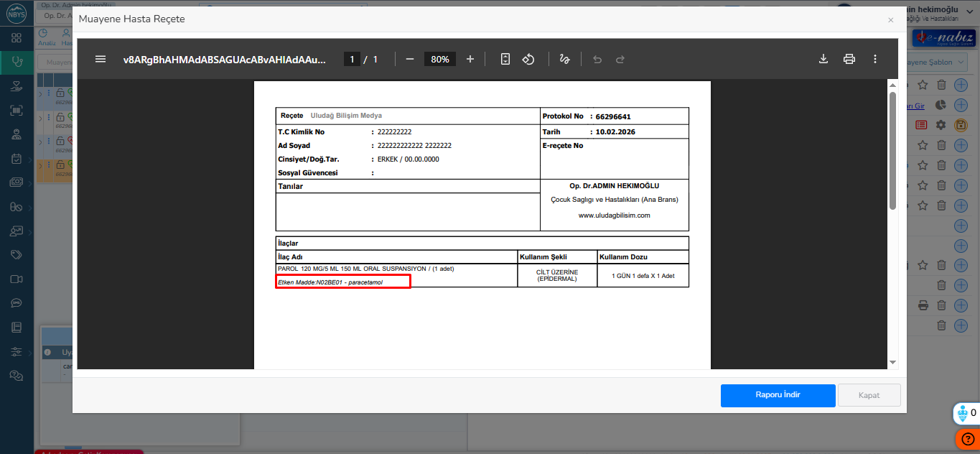Rotate the PDF page counterclockwise

point(528,59)
